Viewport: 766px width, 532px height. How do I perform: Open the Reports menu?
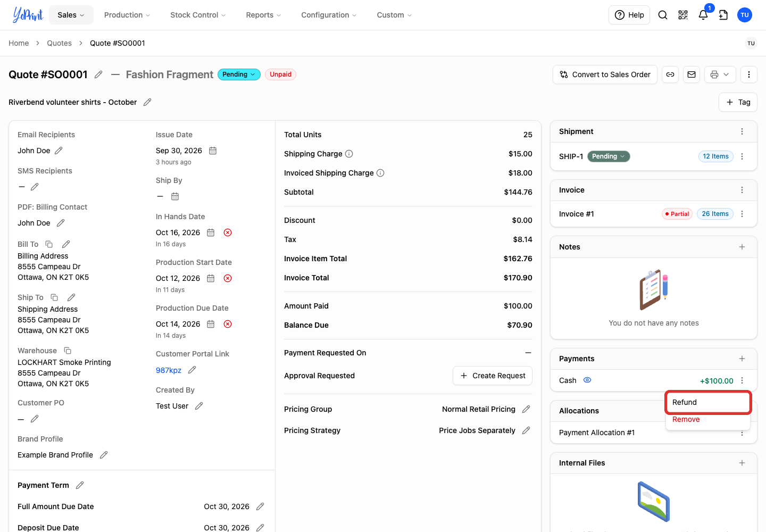coord(263,15)
